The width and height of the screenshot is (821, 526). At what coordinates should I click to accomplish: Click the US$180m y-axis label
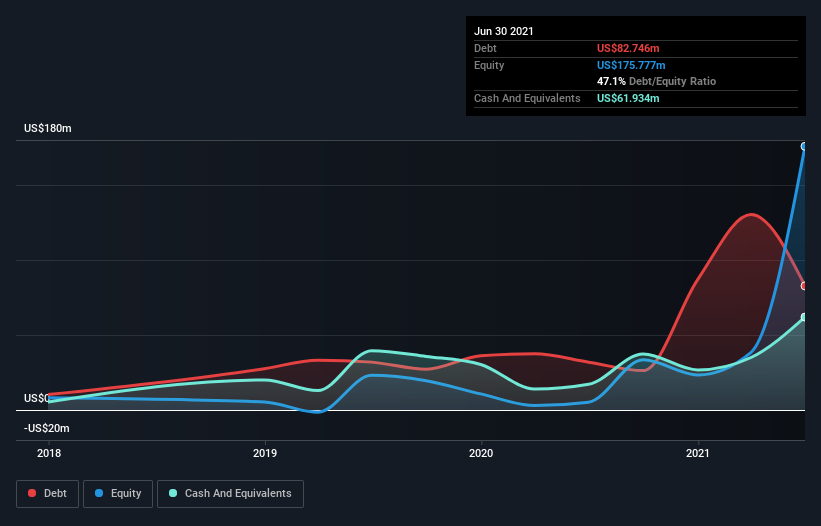click(x=48, y=128)
